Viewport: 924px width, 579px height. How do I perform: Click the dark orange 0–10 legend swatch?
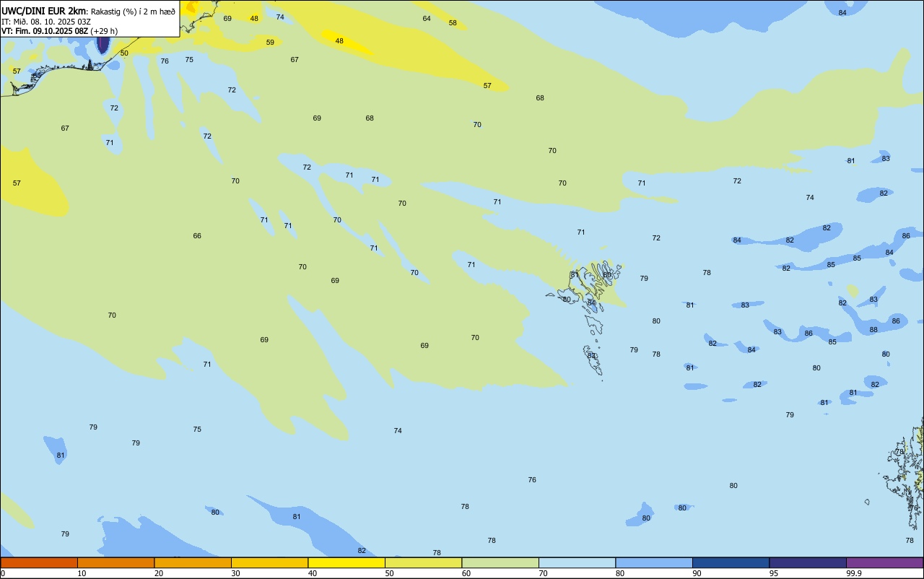click(x=39, y=562)
